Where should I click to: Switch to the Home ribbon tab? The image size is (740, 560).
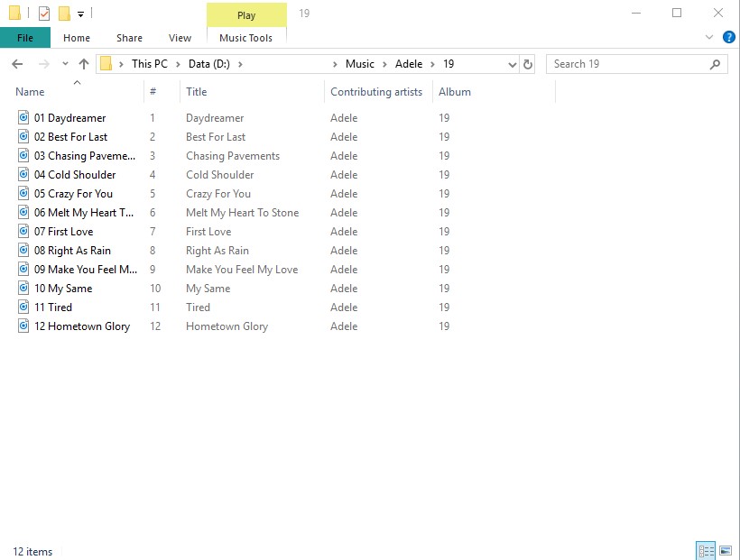pos(77,38)
